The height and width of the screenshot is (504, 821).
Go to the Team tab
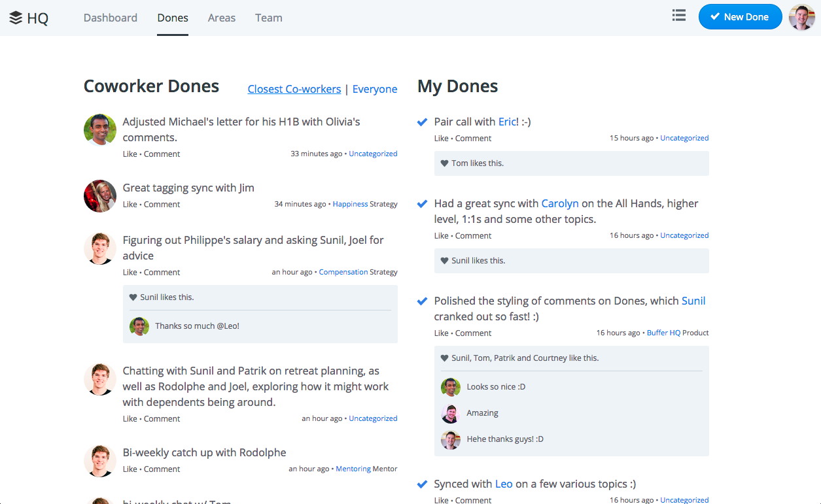(x=268, y=18)
